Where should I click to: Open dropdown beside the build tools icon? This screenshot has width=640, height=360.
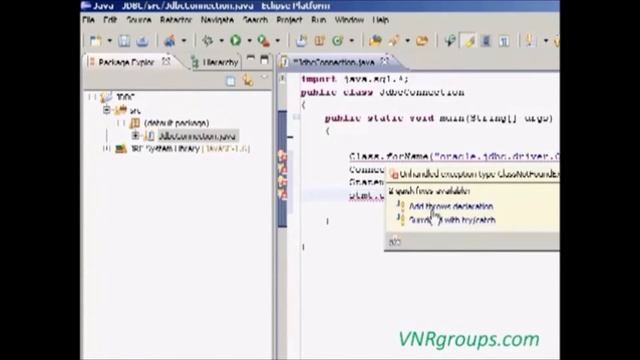pos(184,41)
